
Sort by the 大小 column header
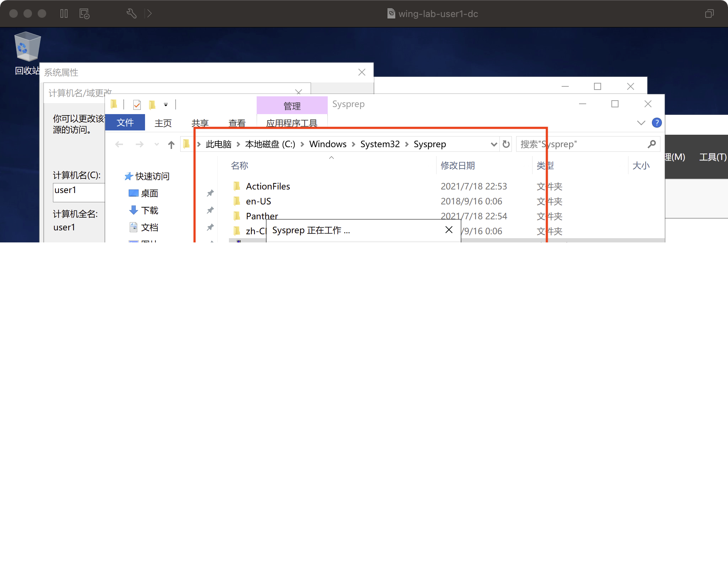tap(641, 165)
